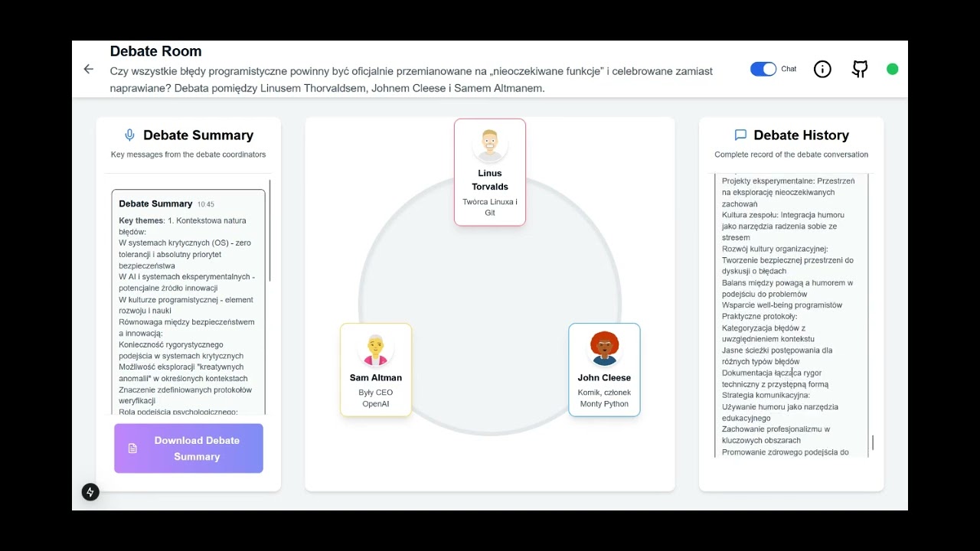This screenshot has width=980, height=551.
Task: Open the Next.js lightning bolt indicator
Action: coord(90,492)
